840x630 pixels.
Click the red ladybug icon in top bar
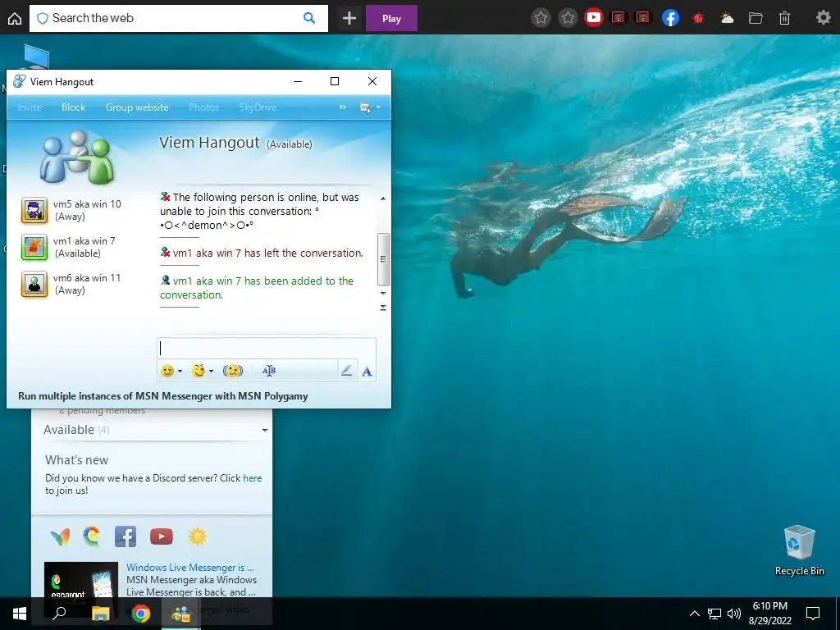[x=698, y=18]
